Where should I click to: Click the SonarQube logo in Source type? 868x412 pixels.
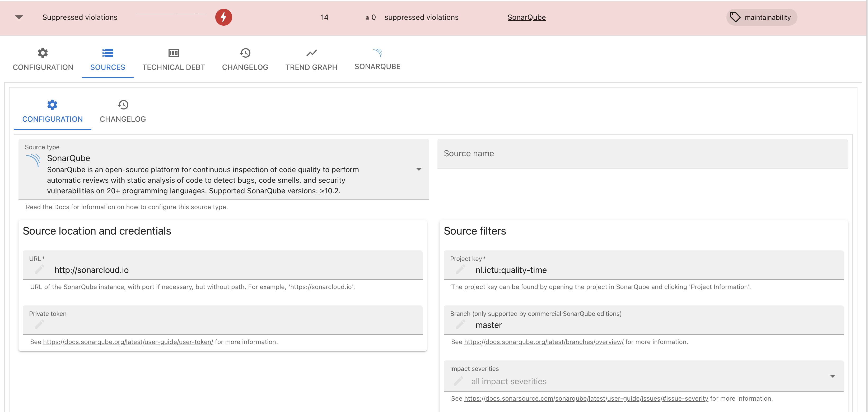tap(33, 160)
